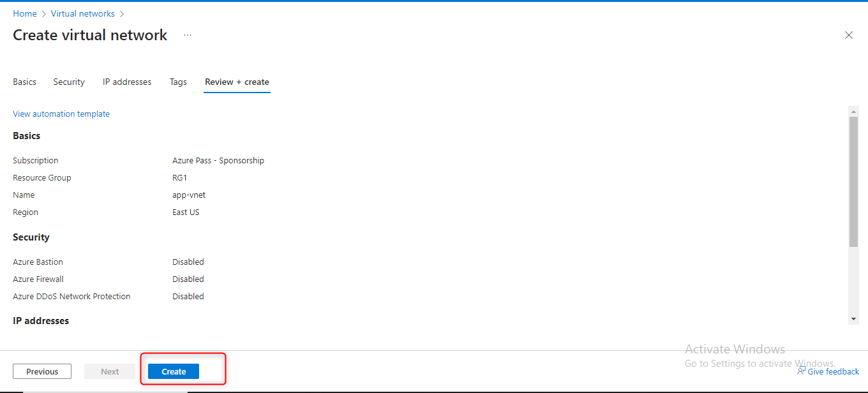Screen dimensions: 868x393
Task: Click the Give feedback icon
Action: (801, 371)
